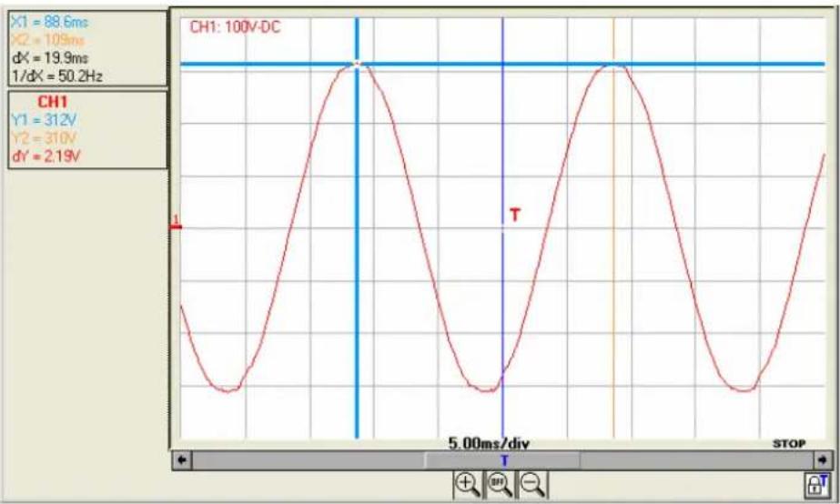
Task: Click the Y2 = 310V readout
Action: pyautogui.click(x=44, y=138)
